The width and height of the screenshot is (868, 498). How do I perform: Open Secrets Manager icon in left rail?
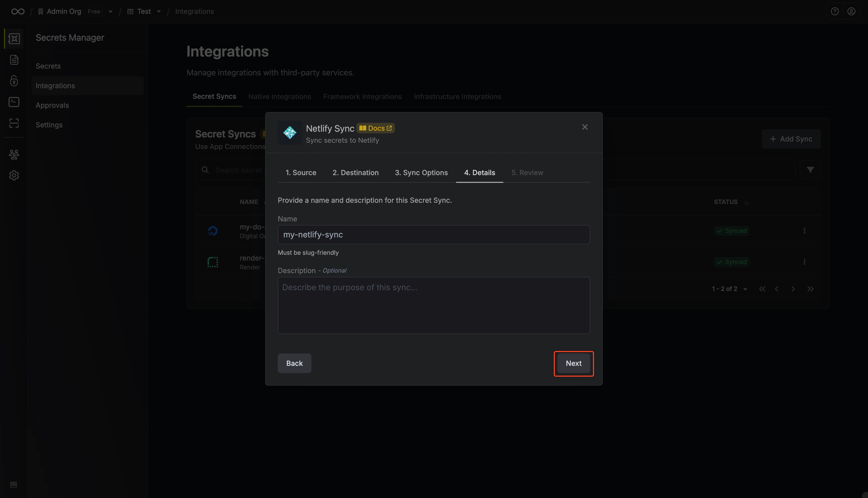coord(14,39)
